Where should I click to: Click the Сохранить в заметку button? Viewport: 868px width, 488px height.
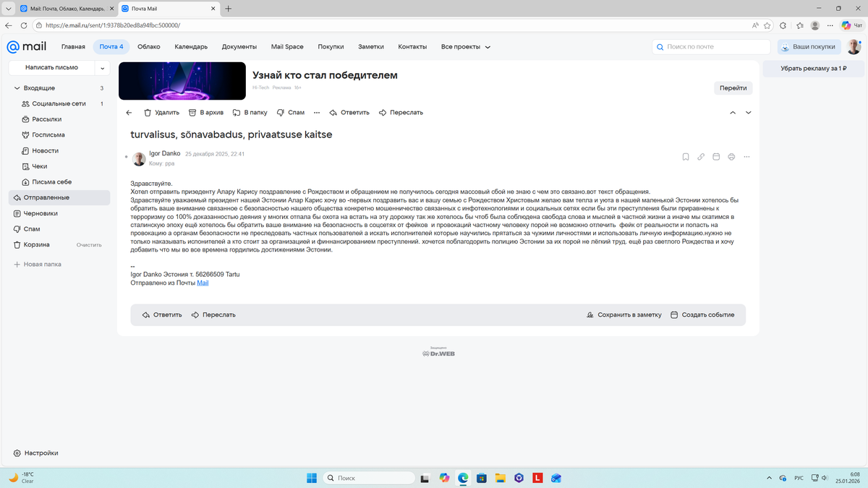pos(624,315)
